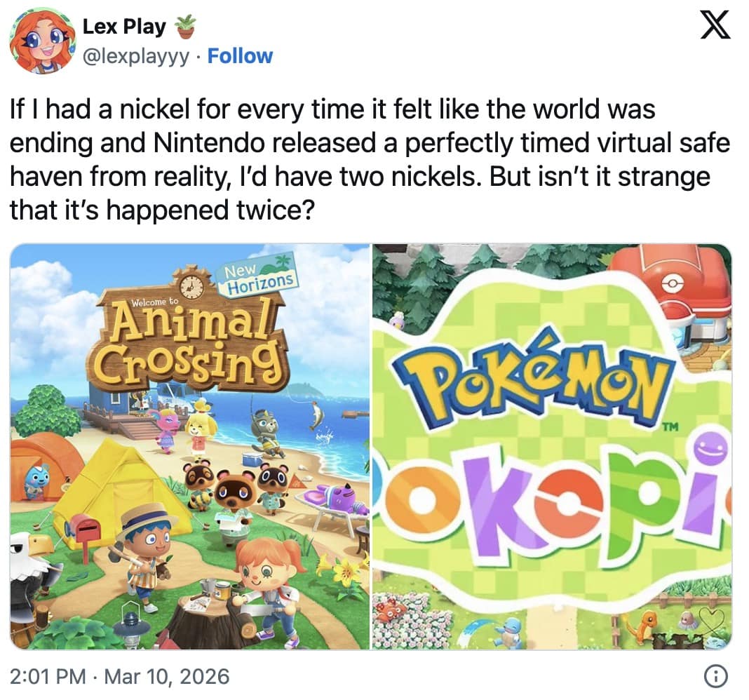The width and height of the screenshot is (749, 700).
Task: Click Lex Play's profile avatar
Action: tap(43, 41)
